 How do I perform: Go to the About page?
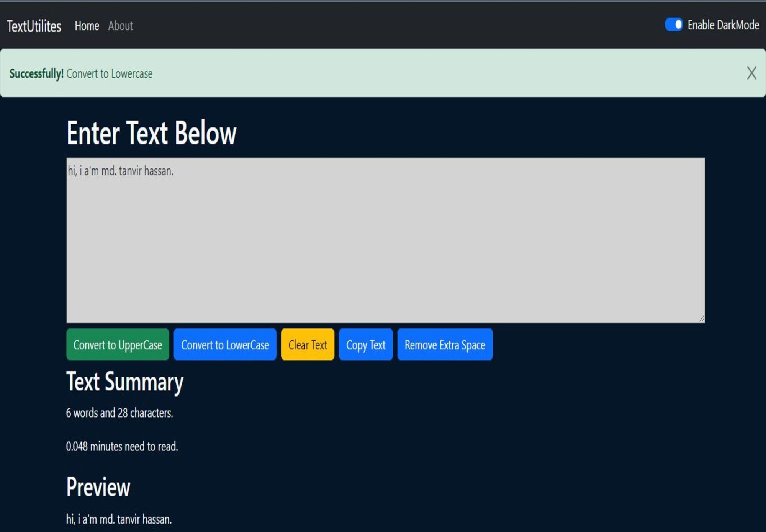pos(120,26)
